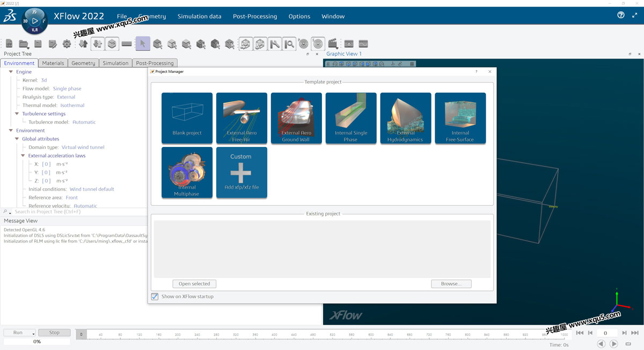Jump to last frame in playback controls
Viewport: 644px width, 350px height.
click(636, 333)
